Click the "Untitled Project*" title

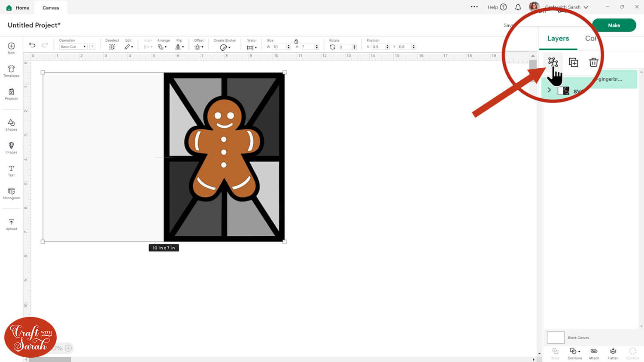[x=34, y=25]
